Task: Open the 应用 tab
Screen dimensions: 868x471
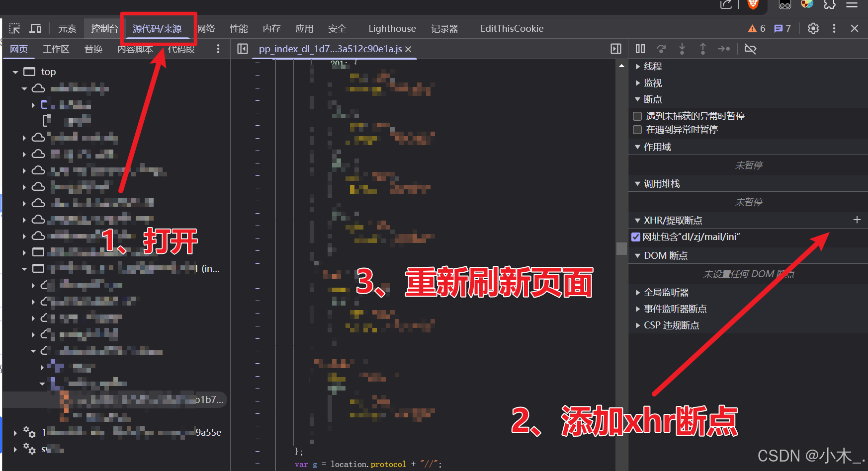Action: (304, 28)
